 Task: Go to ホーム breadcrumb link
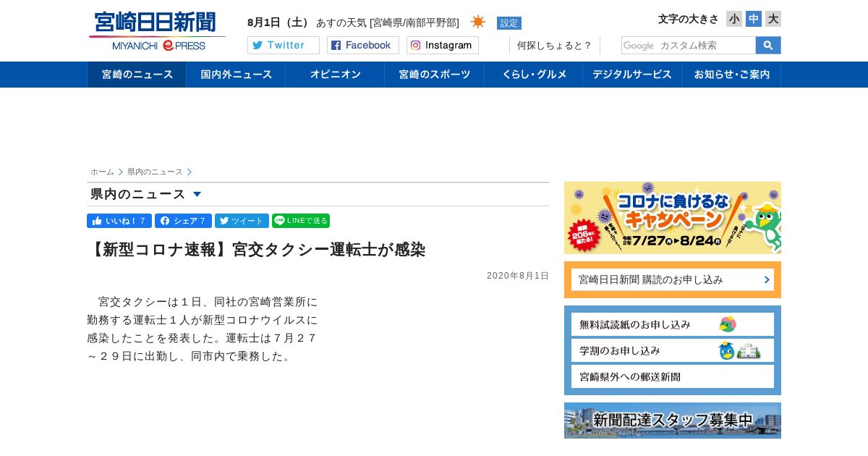coord(102,172)
